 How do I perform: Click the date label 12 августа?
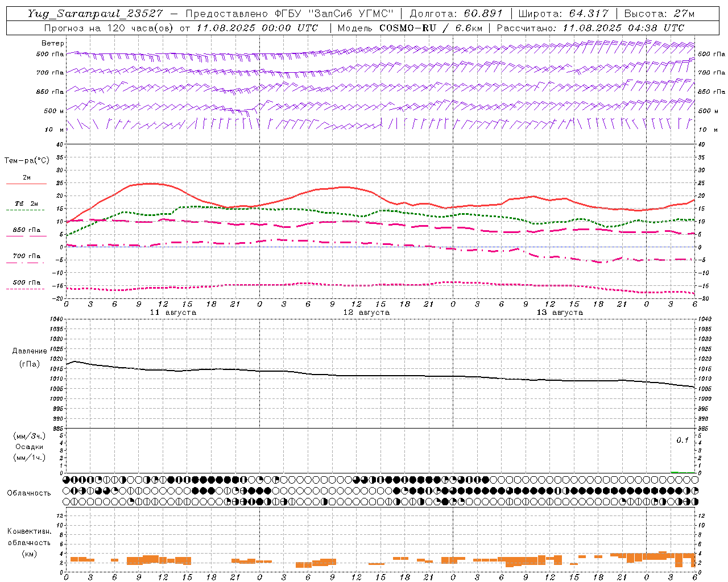pos(366,313)
